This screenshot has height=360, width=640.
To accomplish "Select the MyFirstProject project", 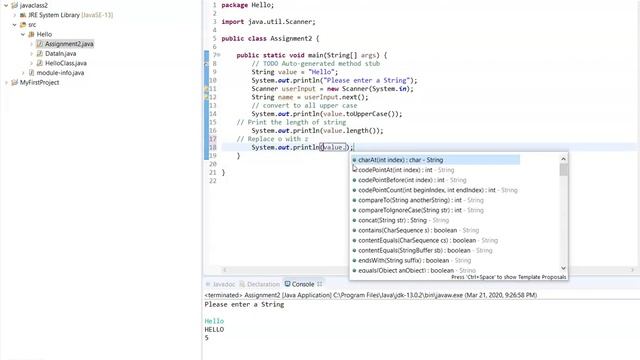I will click(x=39, y=82).
